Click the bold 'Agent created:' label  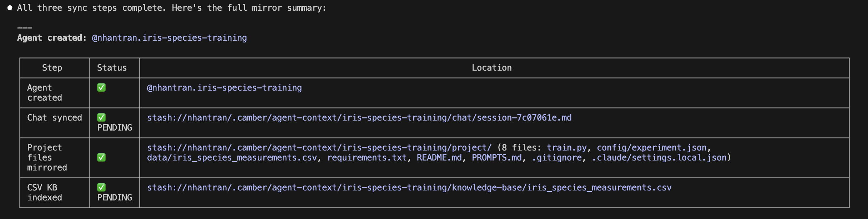[x=52, y=38]
